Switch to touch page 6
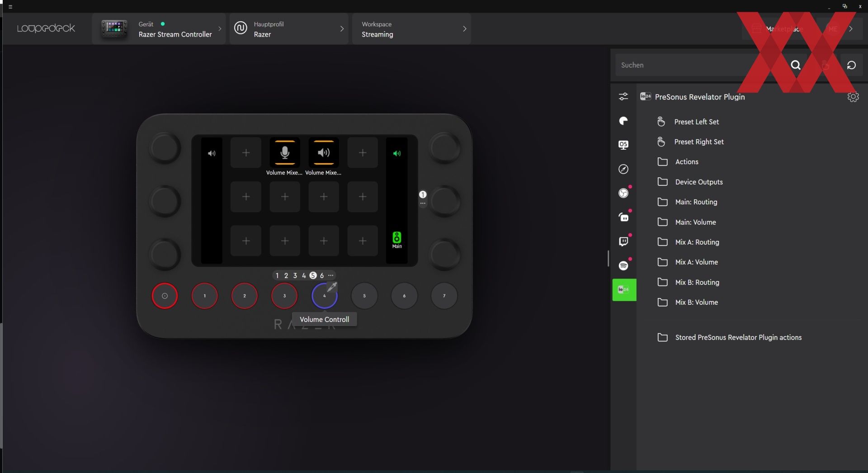 [322, 275]
